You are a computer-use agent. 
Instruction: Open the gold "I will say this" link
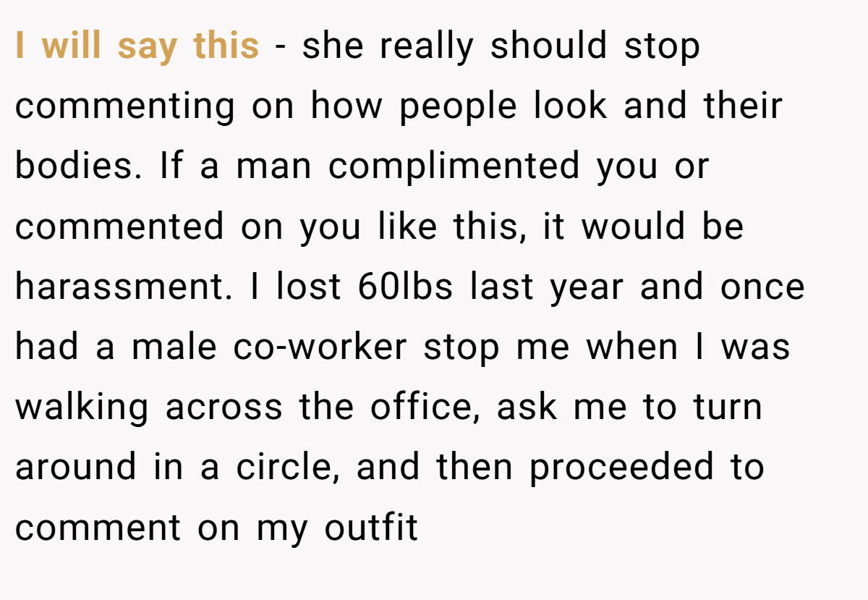click(137, 46)
